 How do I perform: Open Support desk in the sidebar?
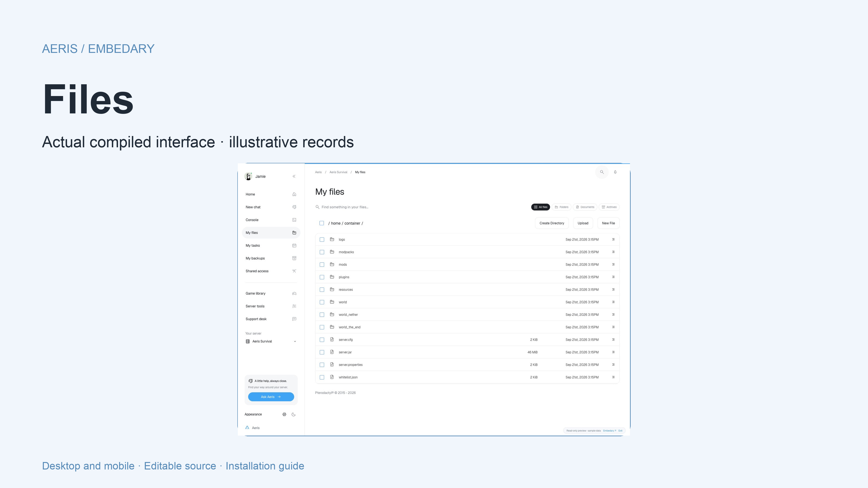click(271, 319)
